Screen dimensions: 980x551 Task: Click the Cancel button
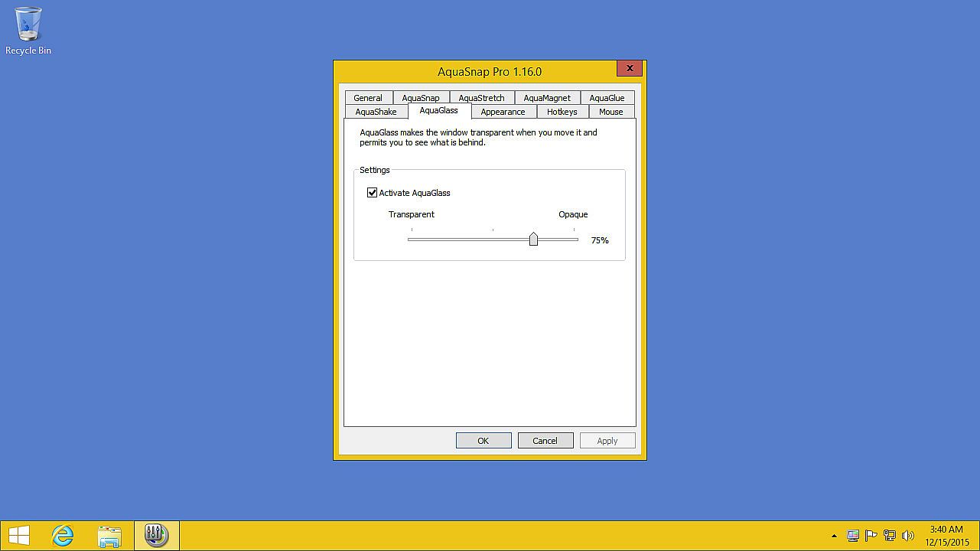coord(545,441)
